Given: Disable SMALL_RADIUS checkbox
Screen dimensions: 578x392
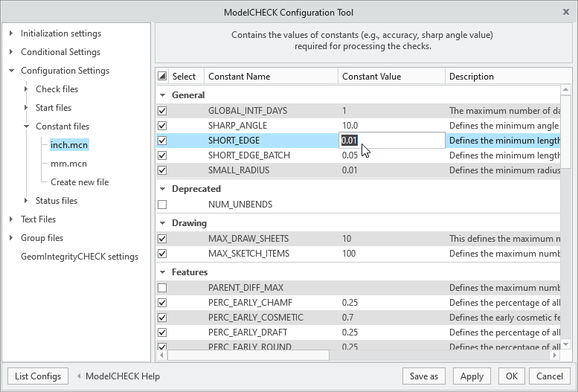Looking at the screenshot, I should click(162, 170).
